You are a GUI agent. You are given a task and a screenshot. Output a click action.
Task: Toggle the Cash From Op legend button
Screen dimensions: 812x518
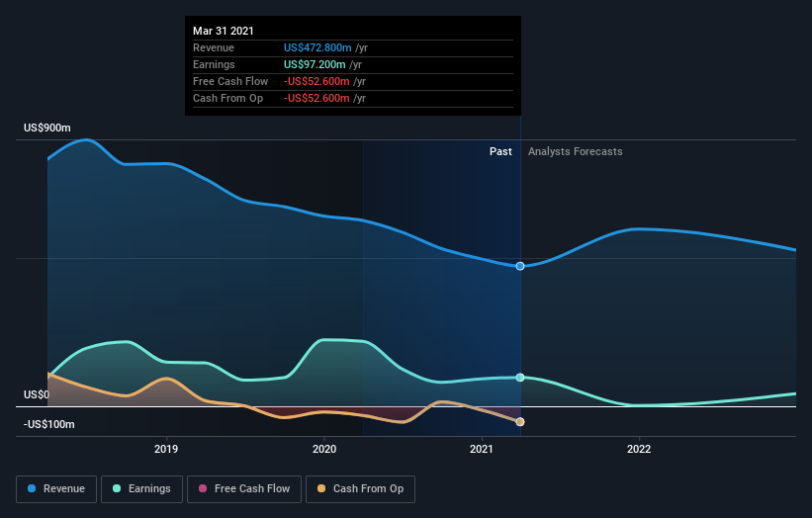pos(360,489)
